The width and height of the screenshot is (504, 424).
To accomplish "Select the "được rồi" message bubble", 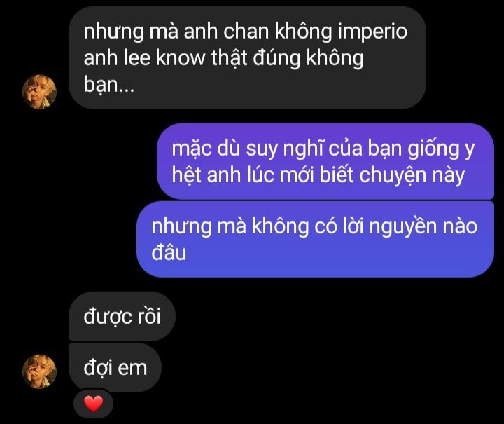I will (x=122, y=317).
